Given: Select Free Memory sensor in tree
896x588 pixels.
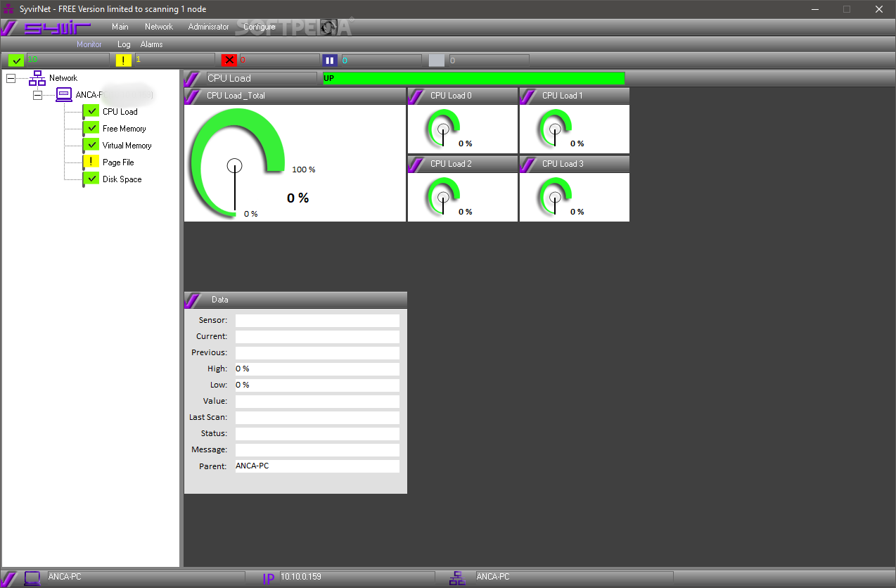Looking at the screenshot, I should (x=124, y=129).
